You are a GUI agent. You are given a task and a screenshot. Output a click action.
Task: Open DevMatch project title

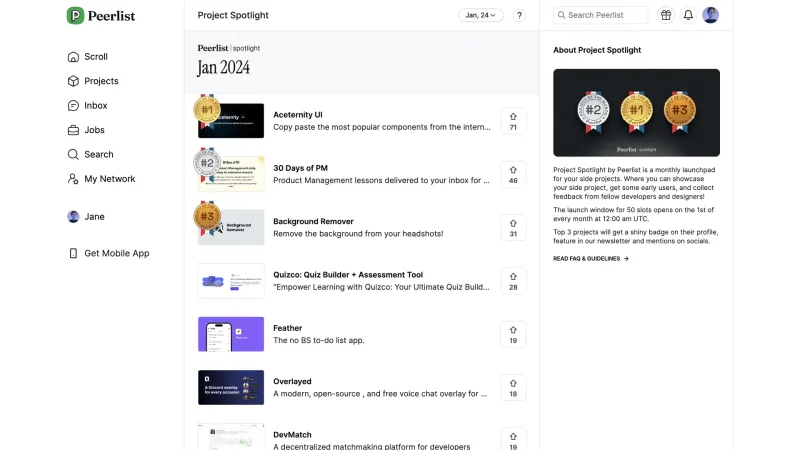point(292,435)
